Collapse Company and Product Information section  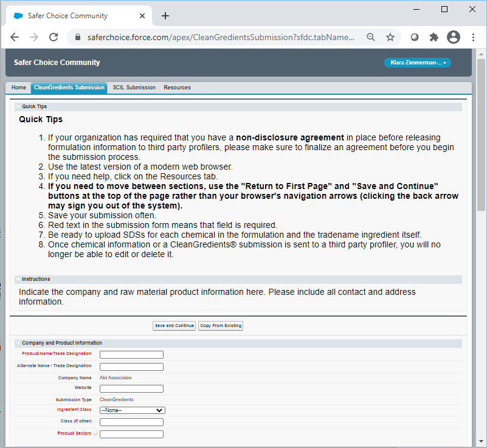tap(18, 343)
